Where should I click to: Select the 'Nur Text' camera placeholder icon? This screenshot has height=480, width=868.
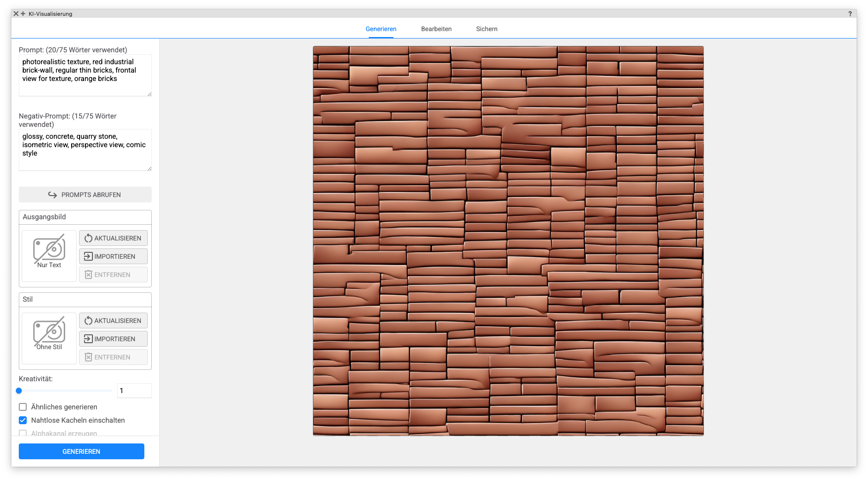(x=49, y=249)
